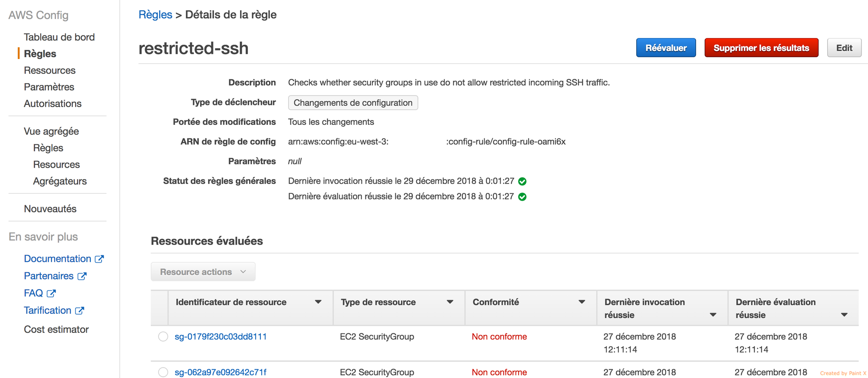
Task: Open Type de ressource column filter arrow
Action: 450,302
